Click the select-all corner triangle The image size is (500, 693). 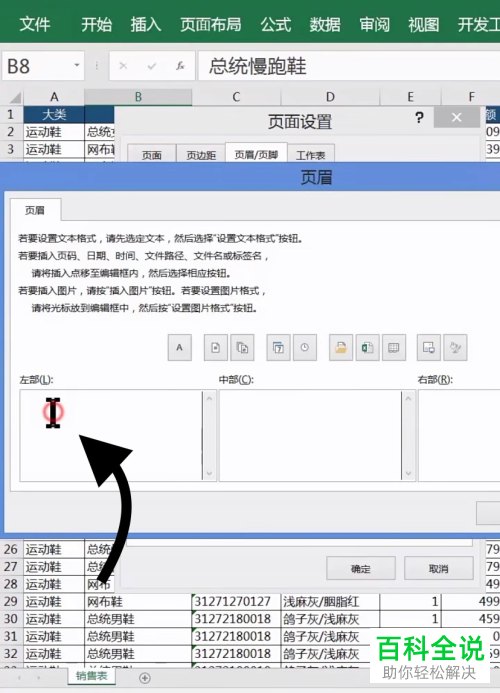click(x=15, y=97)
